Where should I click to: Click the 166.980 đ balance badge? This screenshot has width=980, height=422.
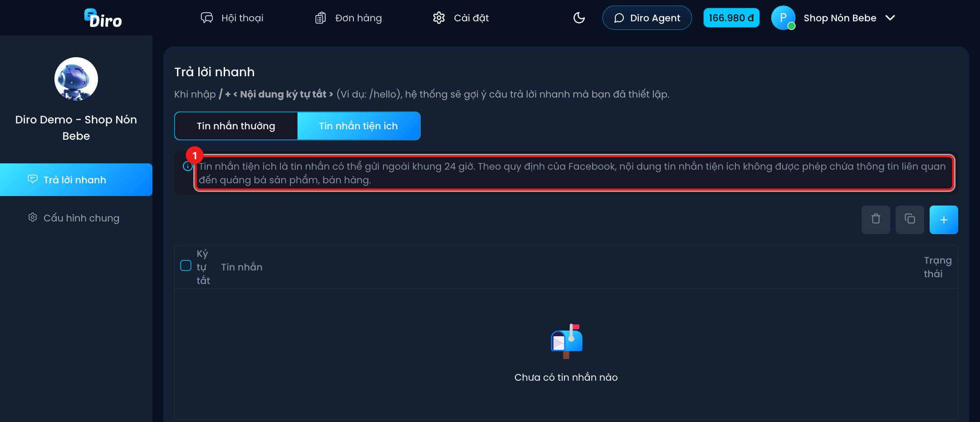click(731, 18)
